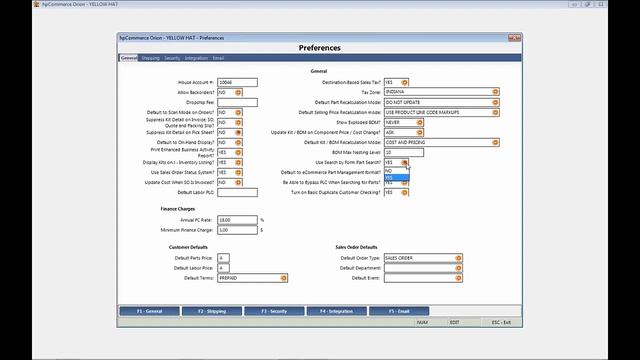Switch to the Security tab
This screenshot has height=360, width=640.
pyautogui.click(x=172, y=58)
